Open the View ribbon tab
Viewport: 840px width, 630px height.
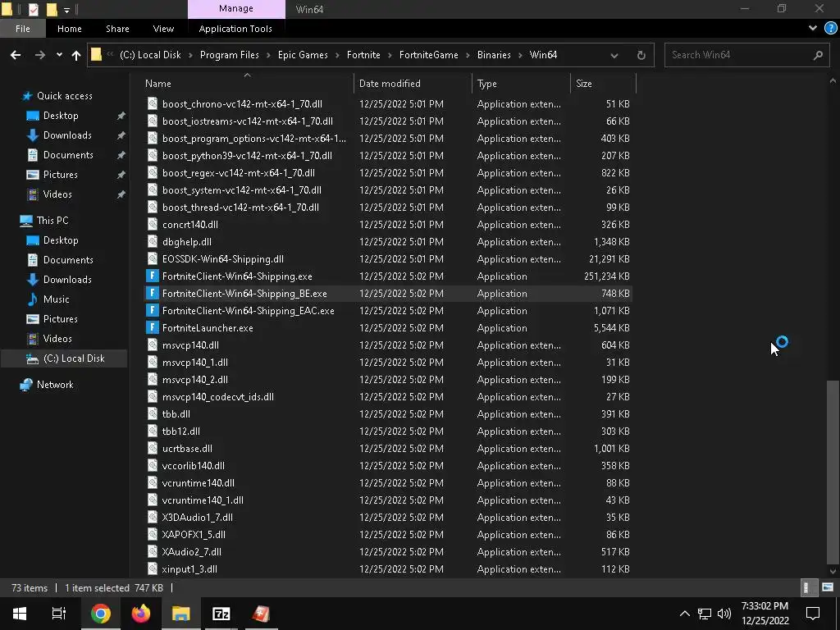(x=163, y=29)
